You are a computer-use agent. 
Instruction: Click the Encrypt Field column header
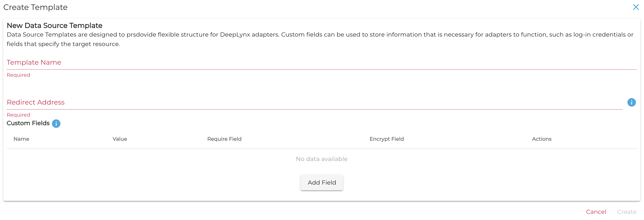coord(387,139)
